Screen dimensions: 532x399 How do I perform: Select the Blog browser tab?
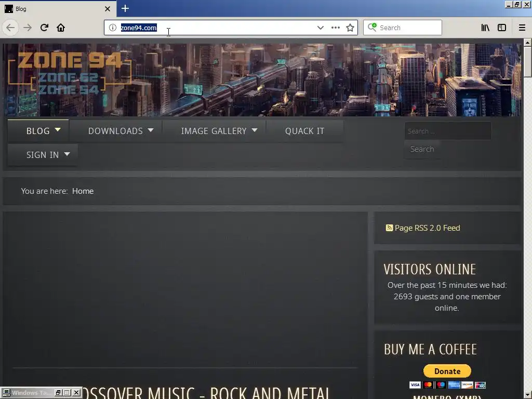(58, 9)
